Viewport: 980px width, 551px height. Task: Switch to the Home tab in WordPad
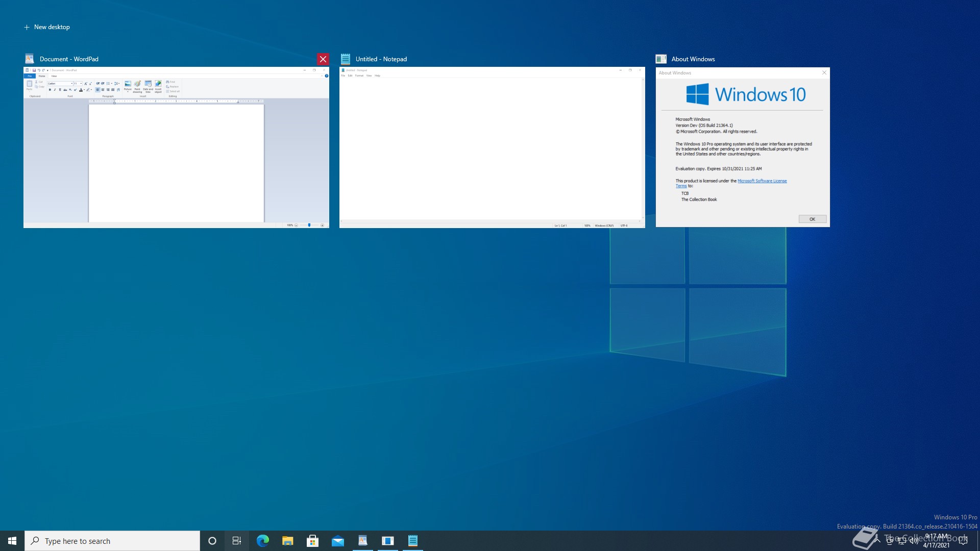point(42,76)
